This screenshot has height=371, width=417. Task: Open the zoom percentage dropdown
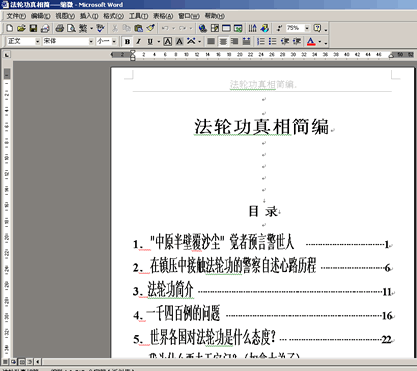tap(307, 28)
